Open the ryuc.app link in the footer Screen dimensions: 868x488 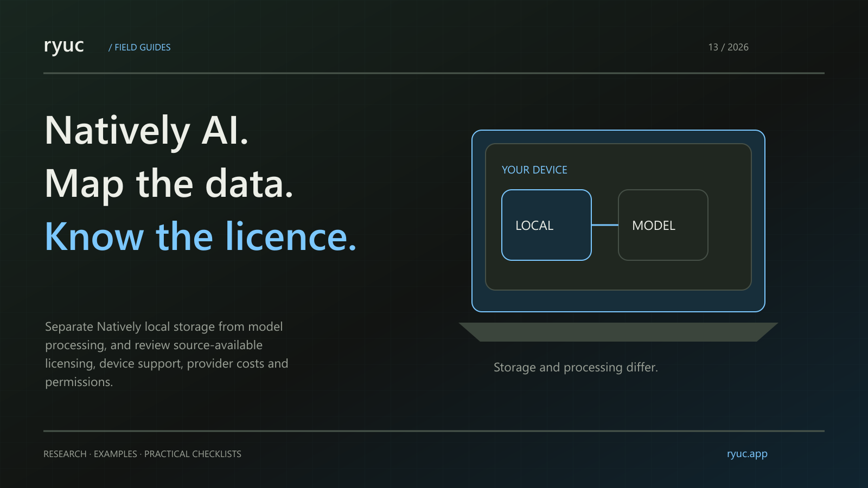pos(747,454)
